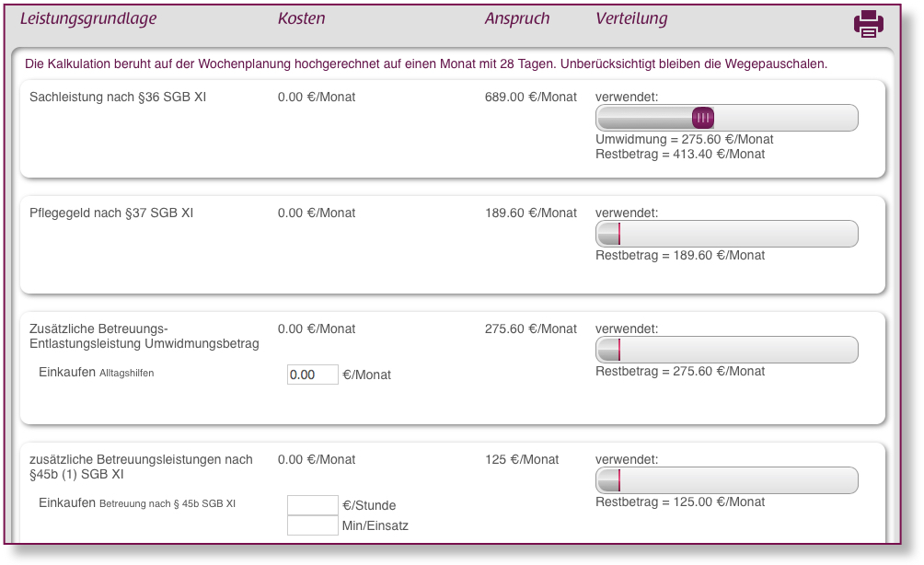Click Pflegegeld §37 Kosten 0.00 €/Monat
This screenshot has height=565, width=924.
click(317, 213)
